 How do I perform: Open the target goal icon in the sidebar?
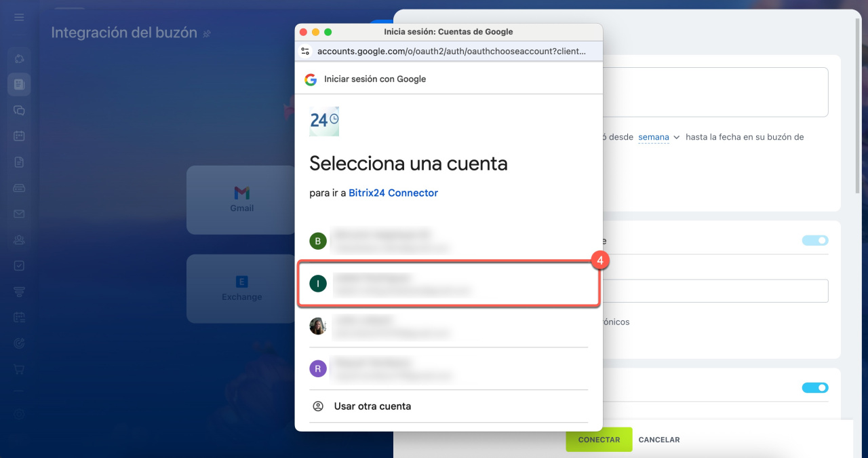19,343
